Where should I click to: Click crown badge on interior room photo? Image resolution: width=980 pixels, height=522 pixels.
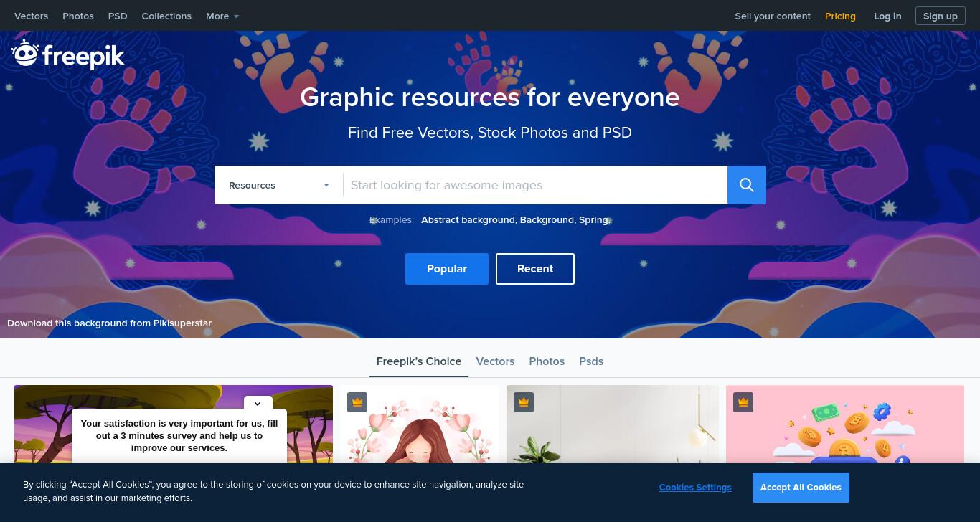[x=524, y=402]
